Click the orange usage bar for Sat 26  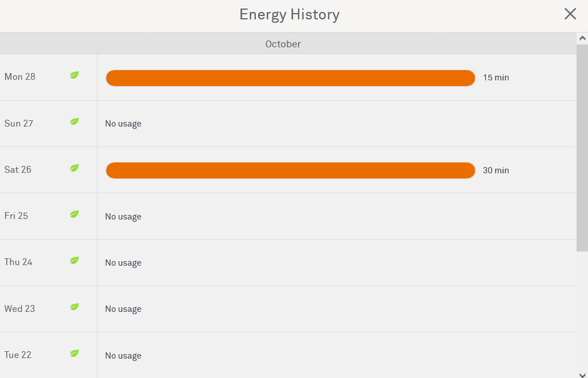coord(290,170)
